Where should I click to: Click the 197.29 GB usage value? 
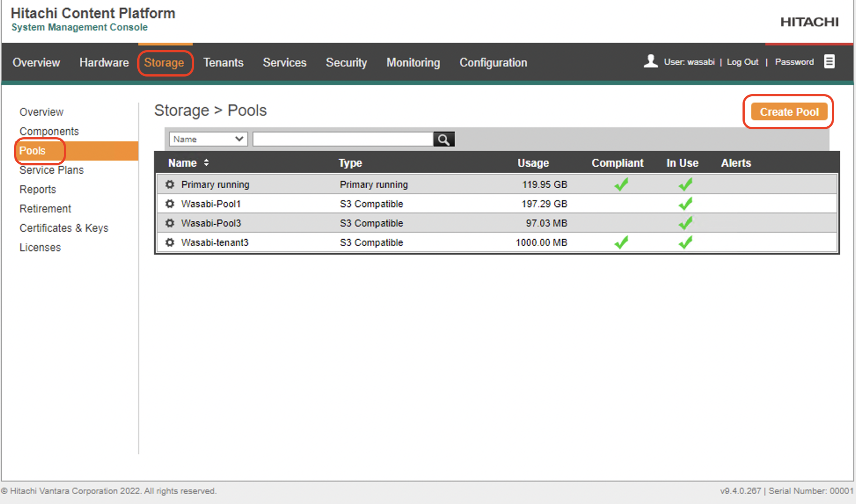(545, 204)
